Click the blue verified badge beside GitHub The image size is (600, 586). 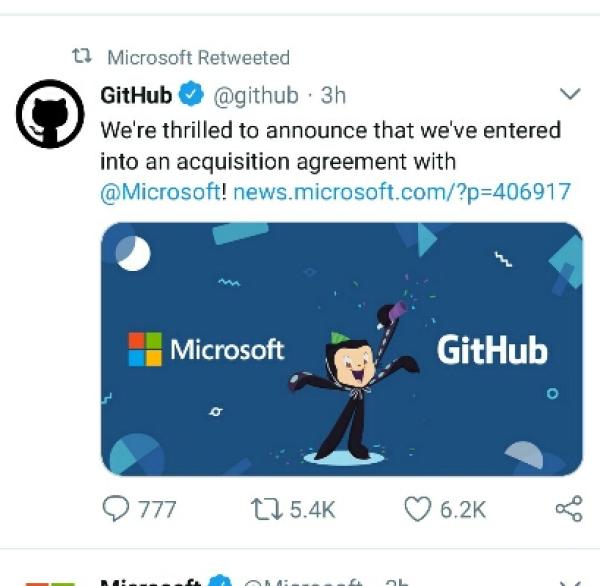tap(190, 96)
